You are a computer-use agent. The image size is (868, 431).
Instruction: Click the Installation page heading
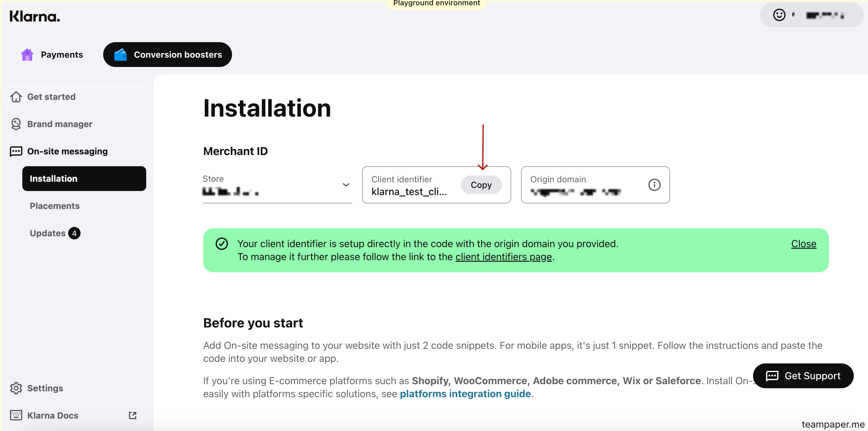(267, 108)
